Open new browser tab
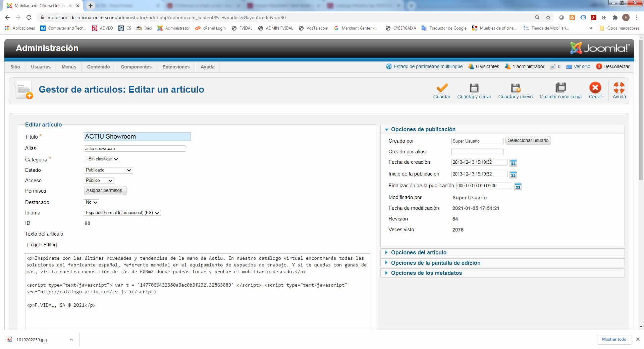The width and height of the screenshot is (644, 349). pyautogui.click(x=90, y=6)
